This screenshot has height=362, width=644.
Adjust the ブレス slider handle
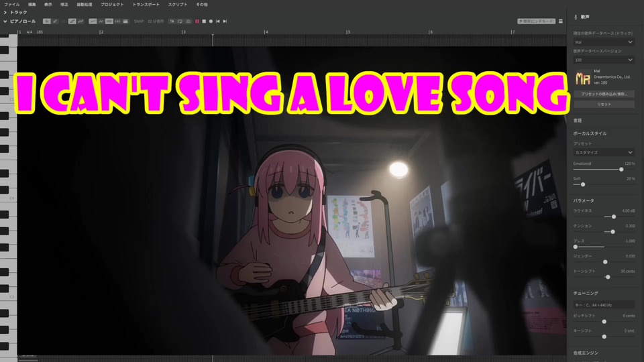(x=576, y=247)
